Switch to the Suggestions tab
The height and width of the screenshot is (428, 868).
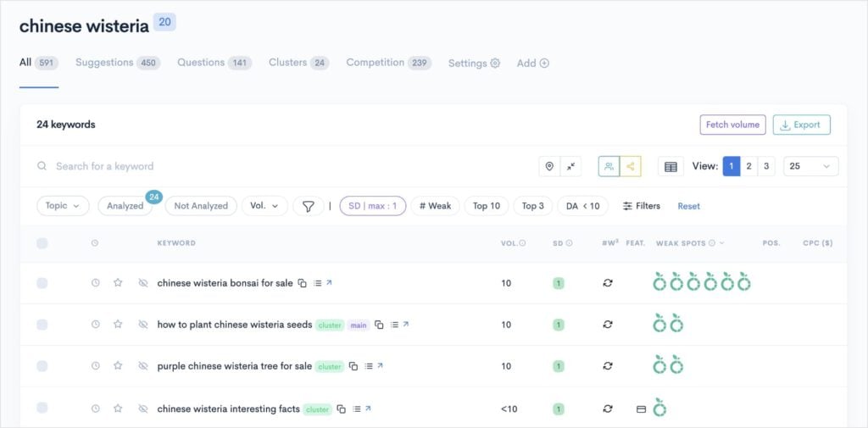[118, 63]
